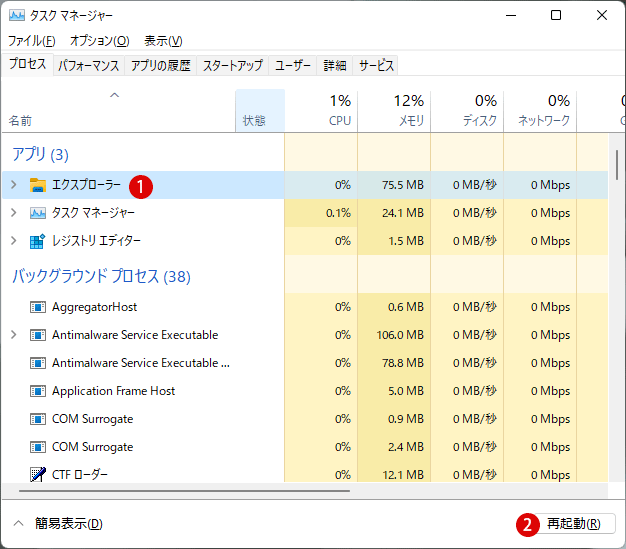626x549 pixels.
Task: Switch to the スタートアップ tab
Action: 233,65
